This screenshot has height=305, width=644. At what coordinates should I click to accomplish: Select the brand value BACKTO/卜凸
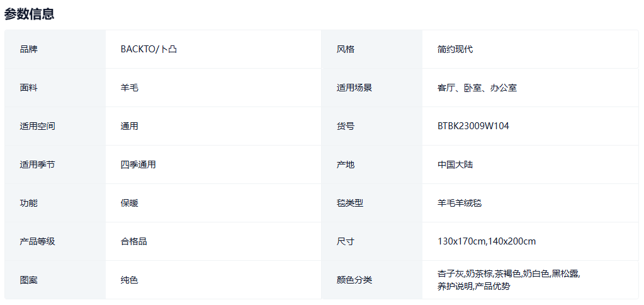(149, 49)
